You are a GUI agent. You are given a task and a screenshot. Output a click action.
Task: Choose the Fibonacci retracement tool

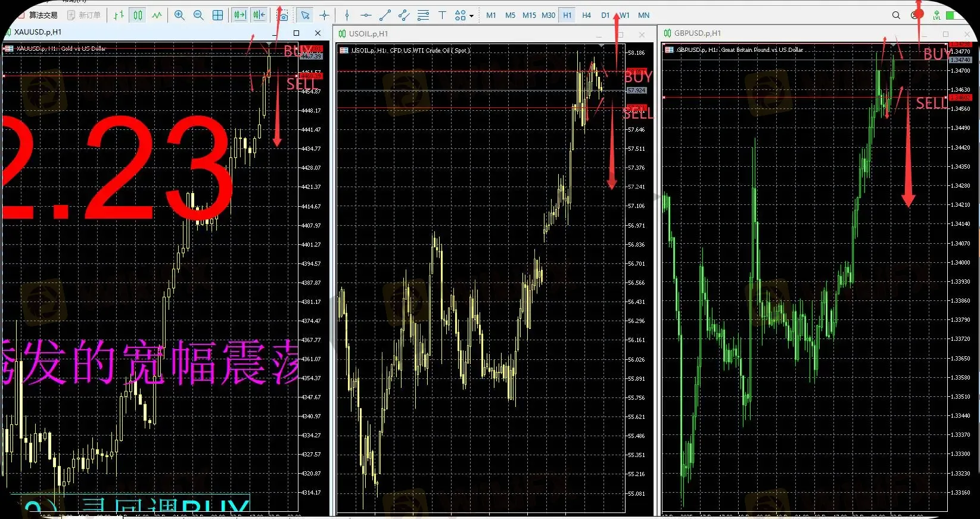423,15
